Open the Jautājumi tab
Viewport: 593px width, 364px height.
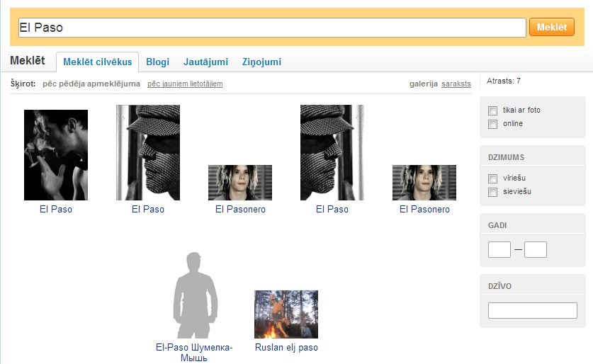point(205,62)
